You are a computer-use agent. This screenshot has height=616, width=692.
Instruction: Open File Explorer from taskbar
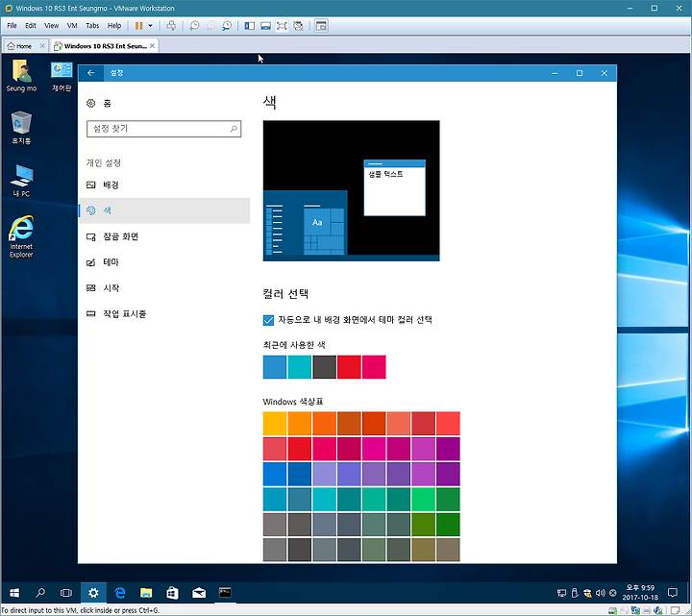146,593
